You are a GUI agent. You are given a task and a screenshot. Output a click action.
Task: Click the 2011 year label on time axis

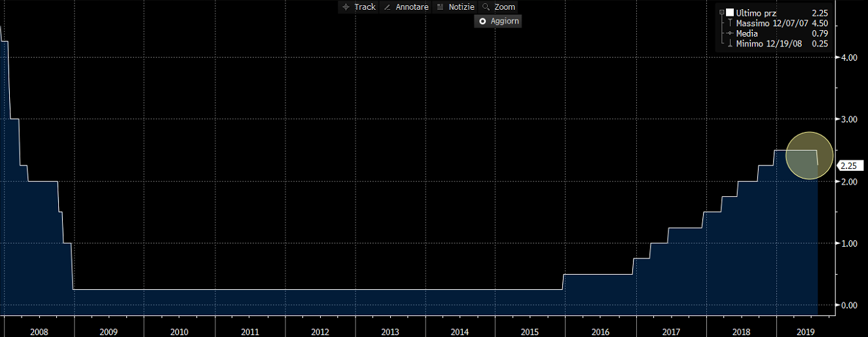point(250,332)
